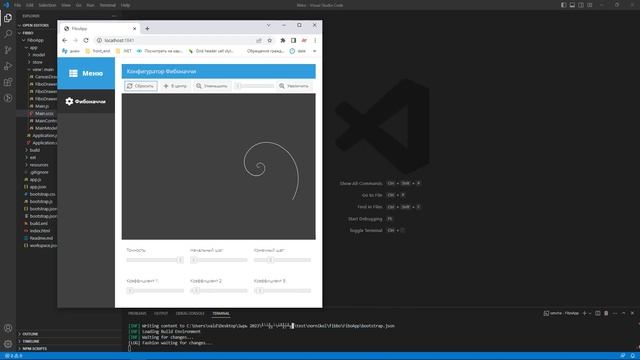
Task: Open the browser side panel icon
Action: 293,40
